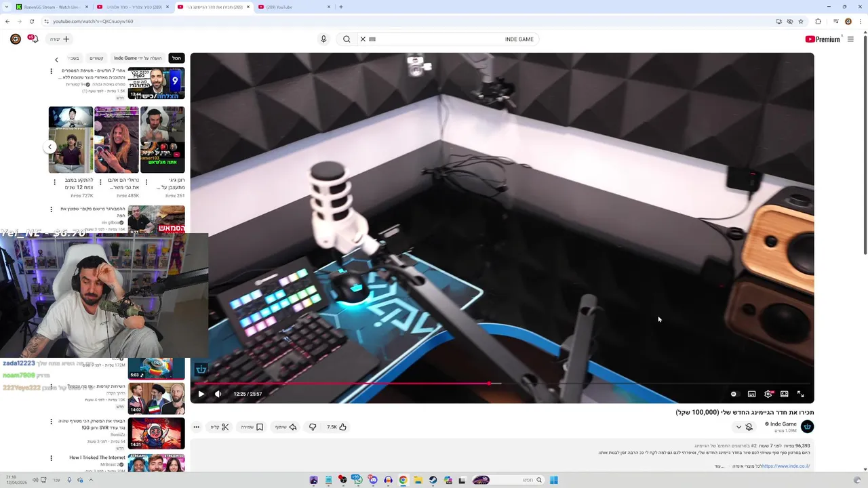Save the video with the bookmark button
Viewport: 868px width, 488px height.
252,427
